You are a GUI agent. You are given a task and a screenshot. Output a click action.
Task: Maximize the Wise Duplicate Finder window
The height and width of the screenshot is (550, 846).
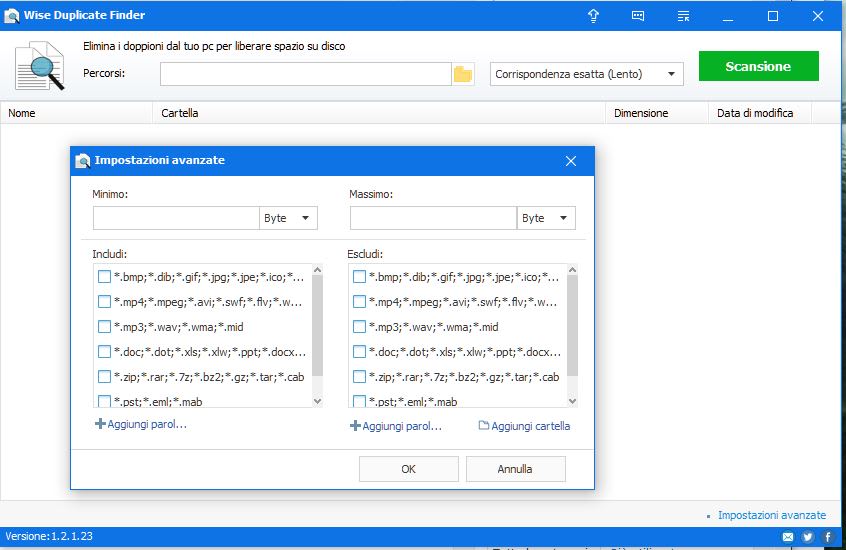(773, 16)
